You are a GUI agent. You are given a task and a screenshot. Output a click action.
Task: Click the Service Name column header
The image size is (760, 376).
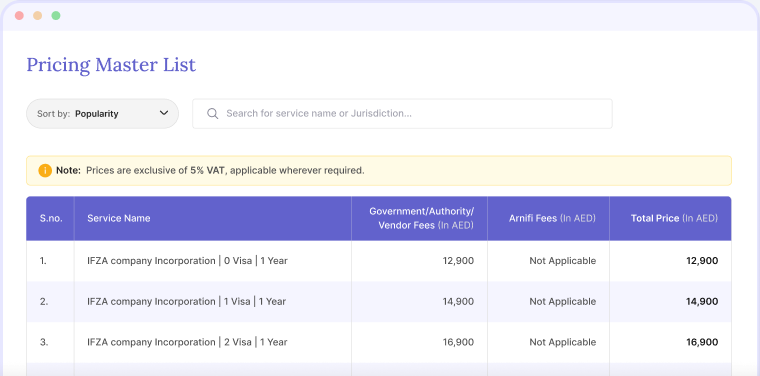click(119, 218)
